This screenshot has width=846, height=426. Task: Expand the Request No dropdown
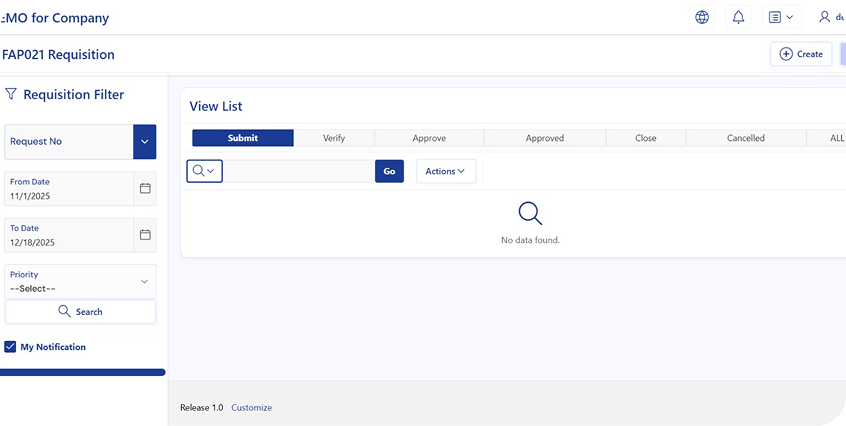click(x=145, y=142)
